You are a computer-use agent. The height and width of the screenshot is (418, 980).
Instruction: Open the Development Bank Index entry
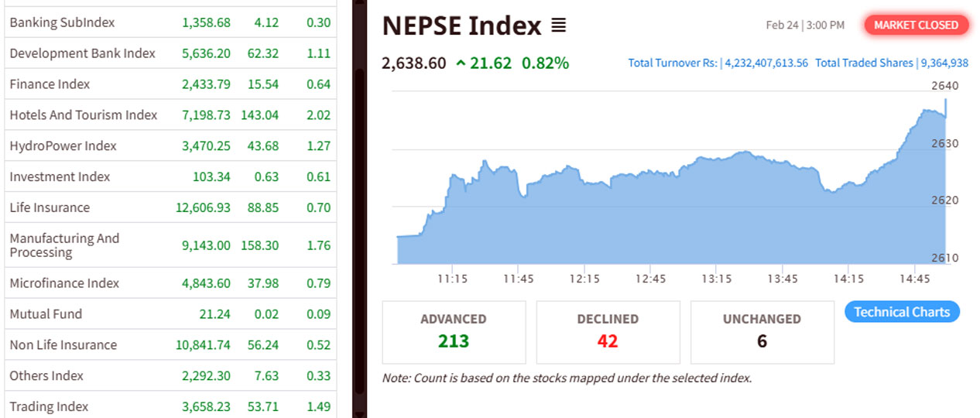(x=82, y=53)
